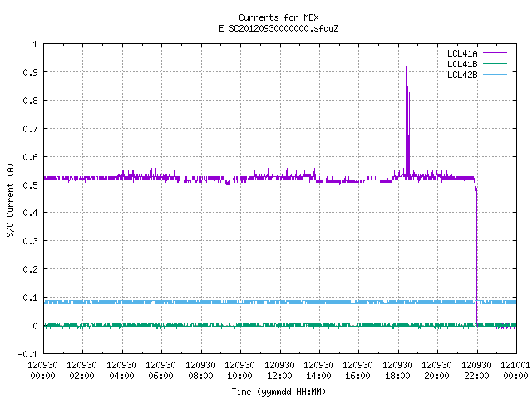
Task: Click the x-axis tick label '120930 04:00'
Action: [121, 371]
